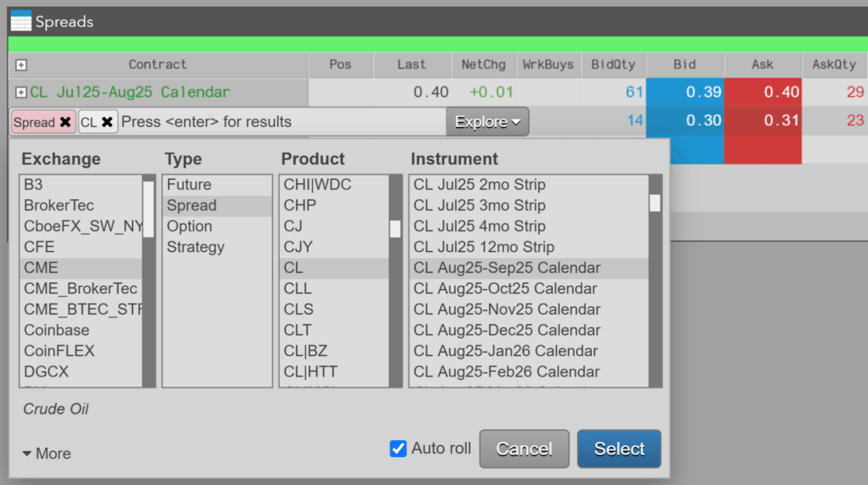Click the Cancel button
868x485 pixels.
tap(524, 449)
